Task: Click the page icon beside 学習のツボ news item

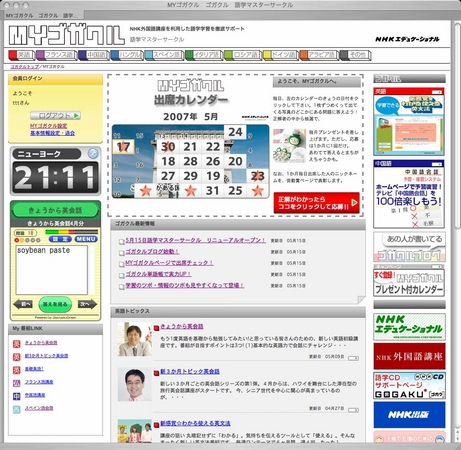Action: [x=122, y=287]
